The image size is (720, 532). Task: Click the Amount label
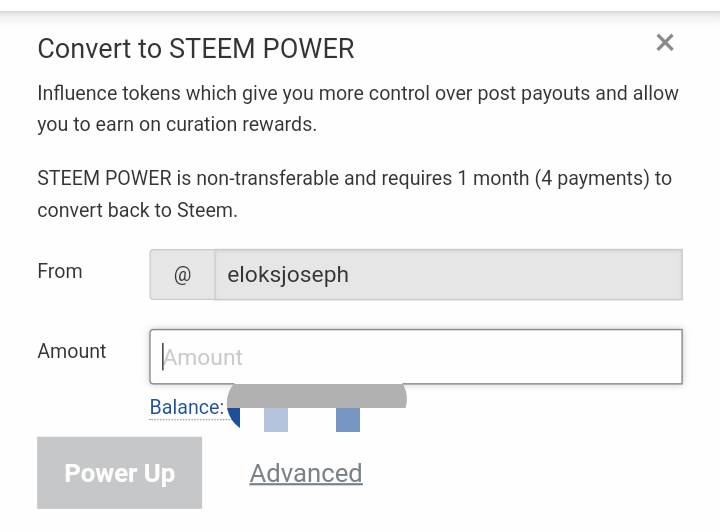(x=72, y=351)
